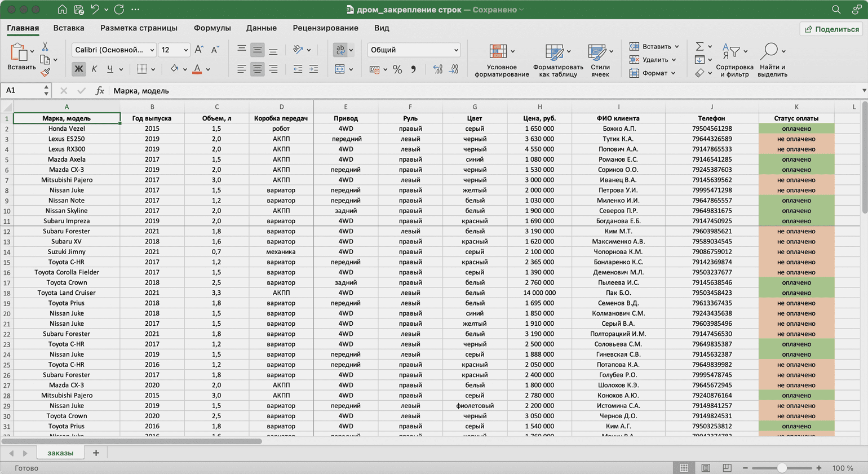Open the Данные ribbon tab
Image resolution: width=868 pixels, height=474 pixels.
(x=261, y=28)
